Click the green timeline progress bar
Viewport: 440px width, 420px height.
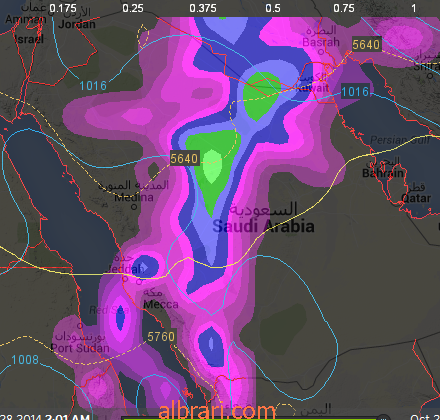[x=250, y=418]
